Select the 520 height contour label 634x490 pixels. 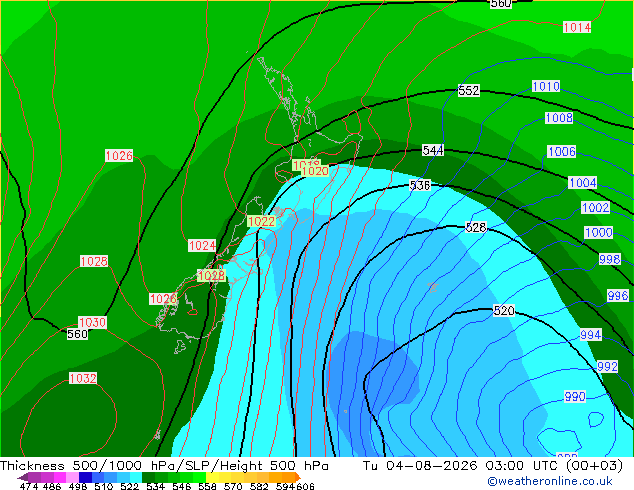tap(504, 310)
